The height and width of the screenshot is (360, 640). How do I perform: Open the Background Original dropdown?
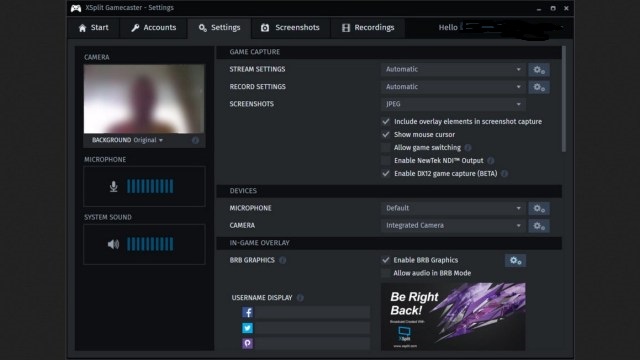[148, 140]
